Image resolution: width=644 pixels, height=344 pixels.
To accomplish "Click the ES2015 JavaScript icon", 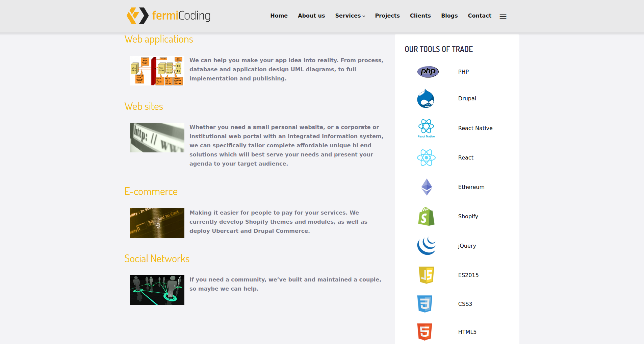I will 426,275.
